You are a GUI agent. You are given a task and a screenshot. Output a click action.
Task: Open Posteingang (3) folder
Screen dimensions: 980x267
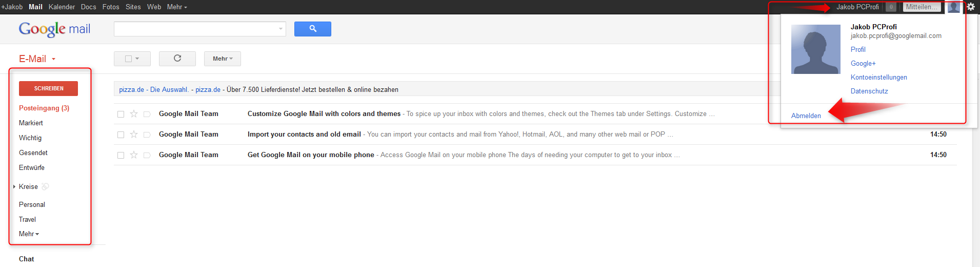click(44, 108)
